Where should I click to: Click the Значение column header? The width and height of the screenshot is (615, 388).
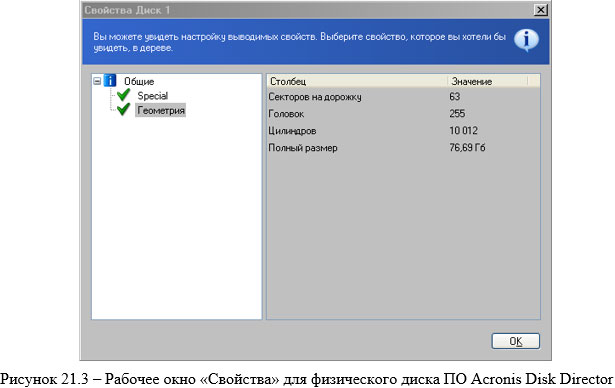pos(488,81)
